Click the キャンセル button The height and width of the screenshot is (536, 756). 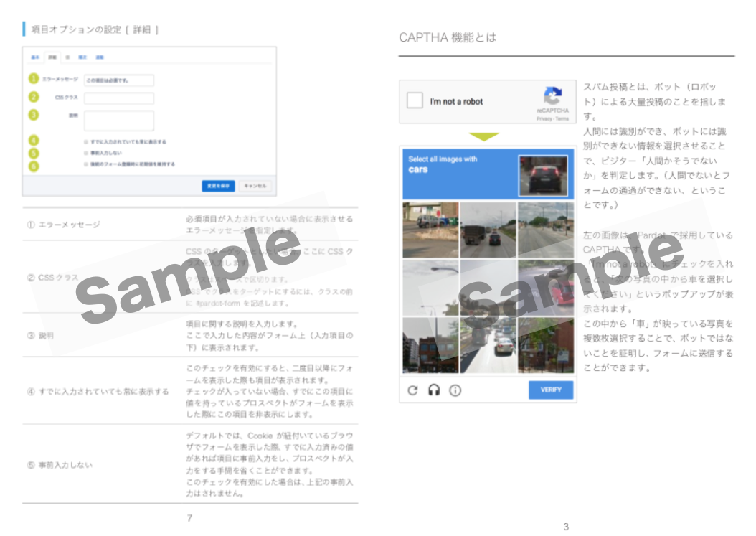coord(255,187)
